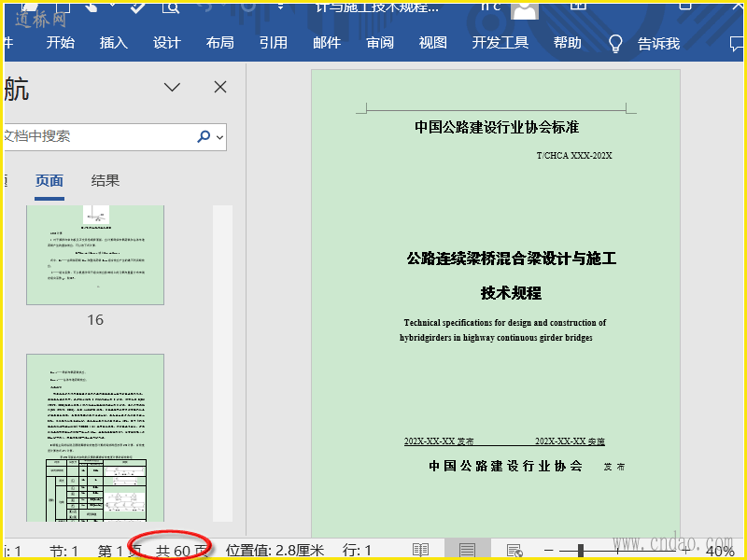Open the 视图 ribbon tab
The image size is (747, 560).
(x=433, y=43)
